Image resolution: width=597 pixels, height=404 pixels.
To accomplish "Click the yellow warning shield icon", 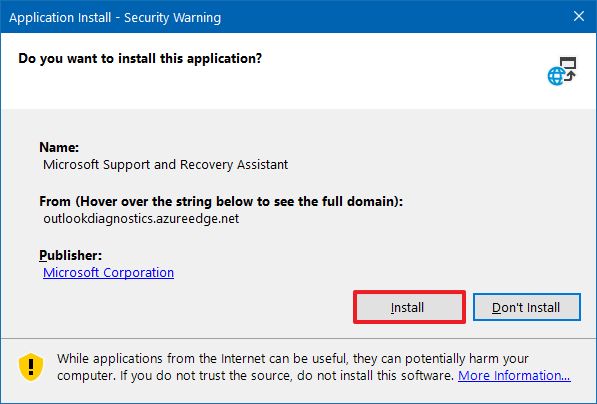I will click(31, 367).
